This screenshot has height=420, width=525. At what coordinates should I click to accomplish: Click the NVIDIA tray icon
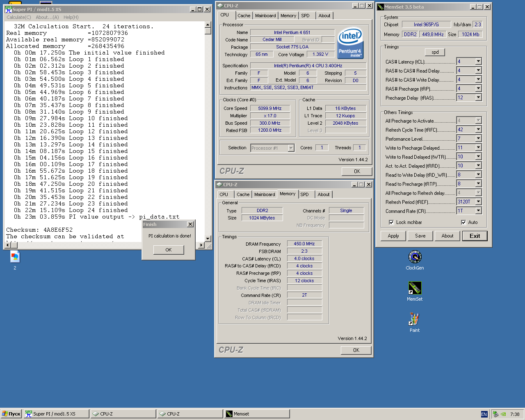(503, 414)
